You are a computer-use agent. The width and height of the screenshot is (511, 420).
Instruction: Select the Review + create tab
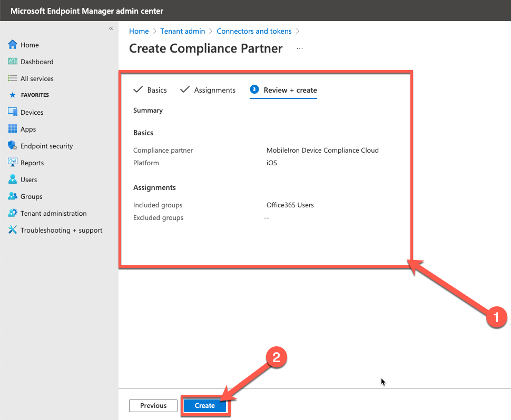click(x=288, y=89)
